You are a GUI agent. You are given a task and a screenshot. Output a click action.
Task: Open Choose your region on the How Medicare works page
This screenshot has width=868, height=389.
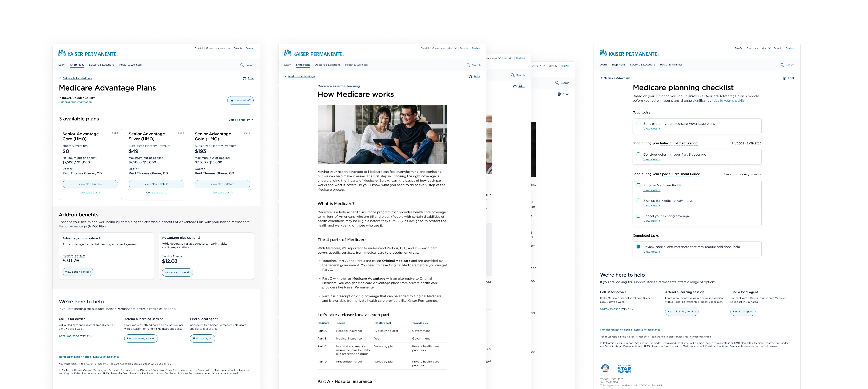point(444,48)
